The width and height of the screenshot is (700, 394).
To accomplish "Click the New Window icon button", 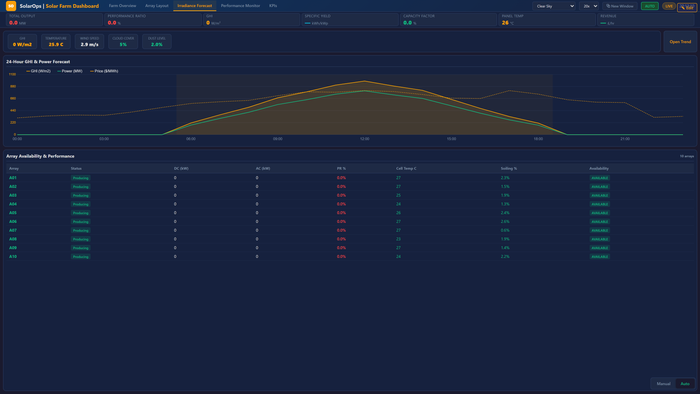I will 620,6.
